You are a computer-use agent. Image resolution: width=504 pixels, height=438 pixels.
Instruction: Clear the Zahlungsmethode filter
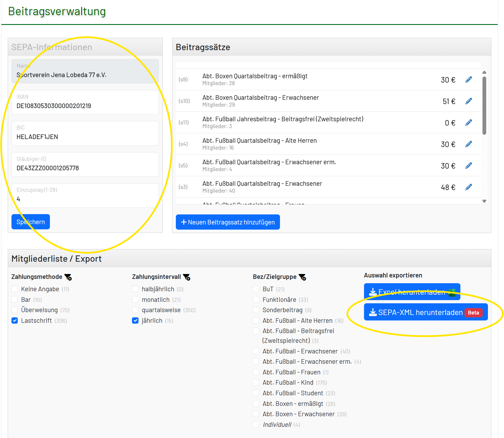tap(68, 277)
